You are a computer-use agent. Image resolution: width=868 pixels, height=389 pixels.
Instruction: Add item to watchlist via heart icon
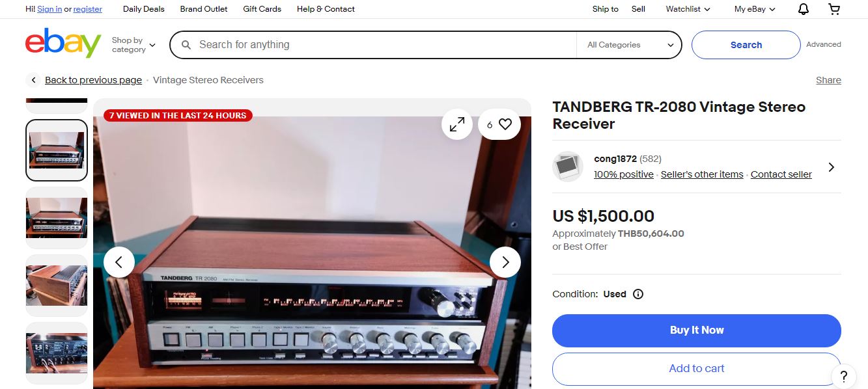click(499, 124)
